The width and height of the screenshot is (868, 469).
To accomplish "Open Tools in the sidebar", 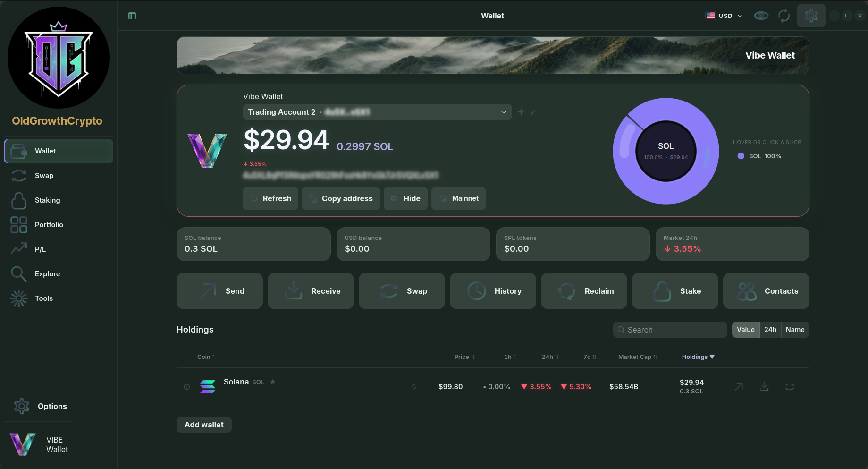I will coord(59,298).
